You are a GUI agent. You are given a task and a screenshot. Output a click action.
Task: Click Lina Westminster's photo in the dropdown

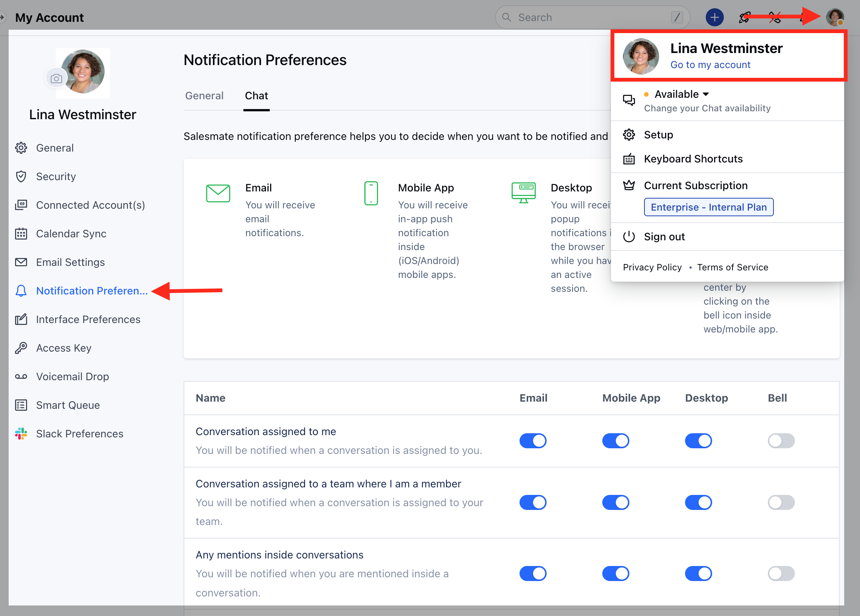[641, 56]
